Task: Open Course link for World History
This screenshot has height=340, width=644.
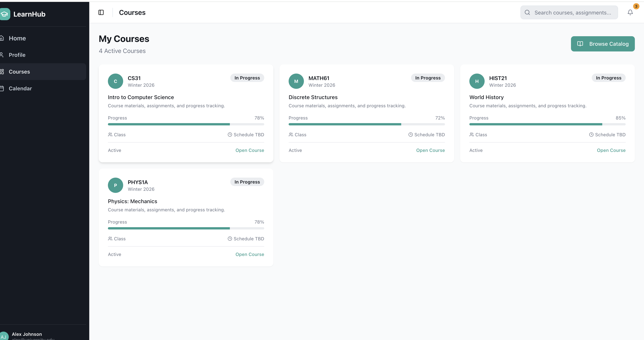Action: [611, 150]
